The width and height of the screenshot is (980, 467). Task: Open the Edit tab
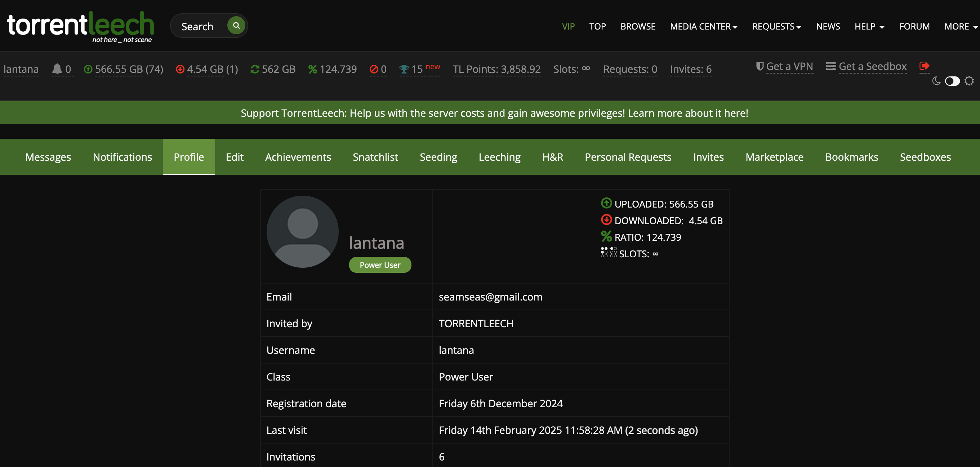(x=234, y=157)
